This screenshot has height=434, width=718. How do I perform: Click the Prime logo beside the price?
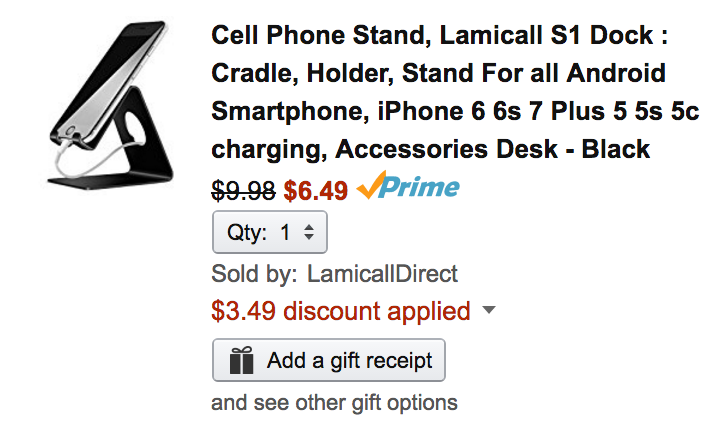[408, 186]
